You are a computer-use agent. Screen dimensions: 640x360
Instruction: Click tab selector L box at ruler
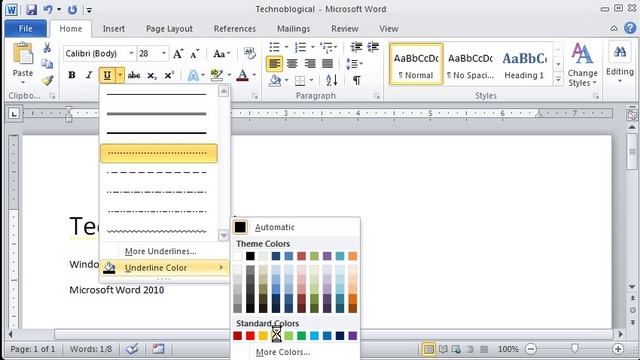(x=14, y=113)
